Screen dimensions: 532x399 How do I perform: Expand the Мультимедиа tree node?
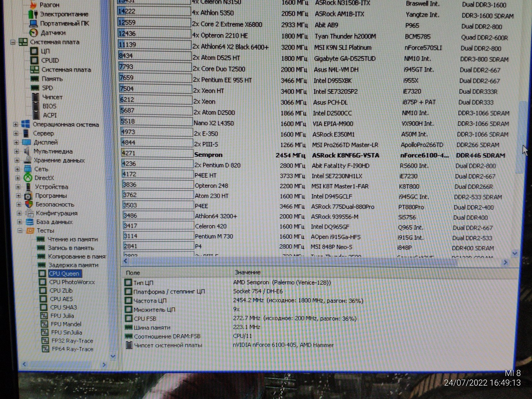(x=17, y=151)
